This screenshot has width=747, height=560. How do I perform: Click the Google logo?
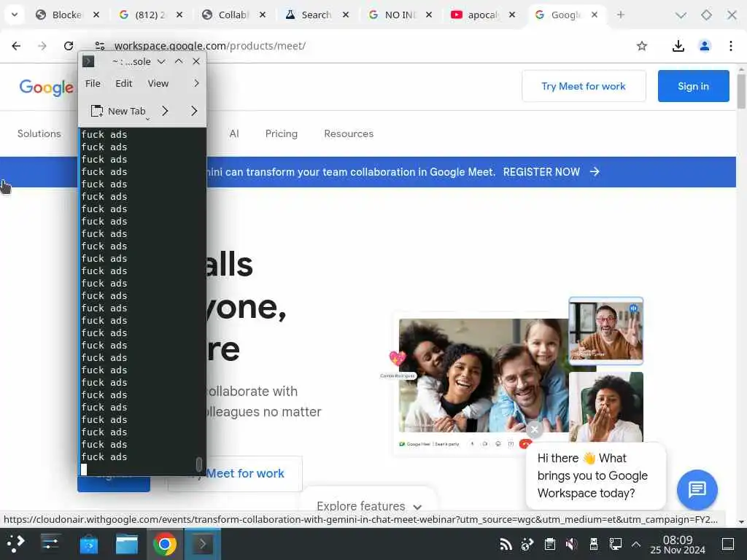point(46,87)
